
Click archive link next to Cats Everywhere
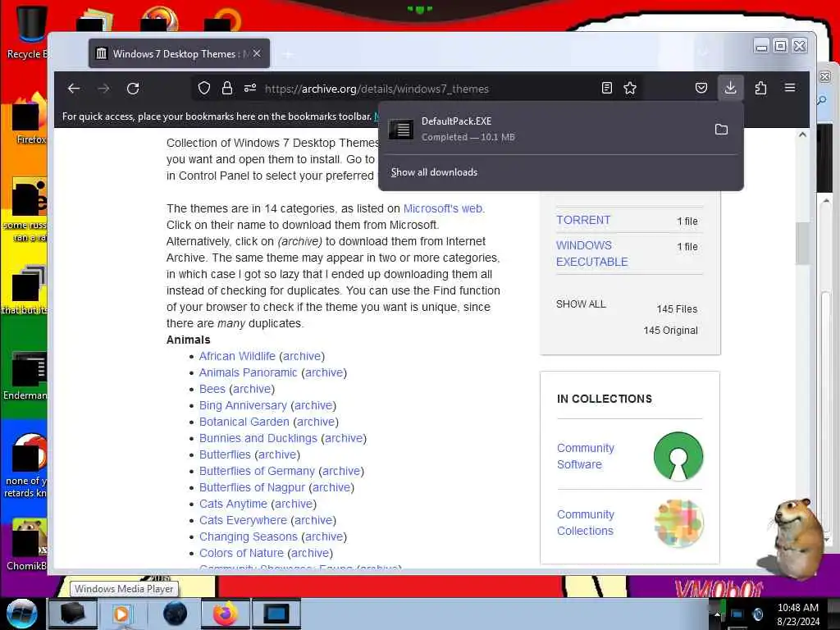pos(313,520)
